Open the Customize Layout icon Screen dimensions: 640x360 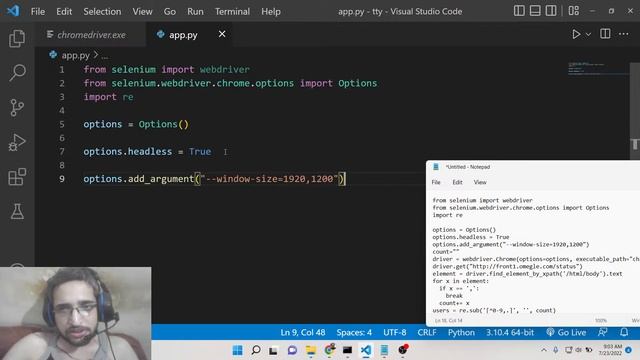tap(573, 11)
